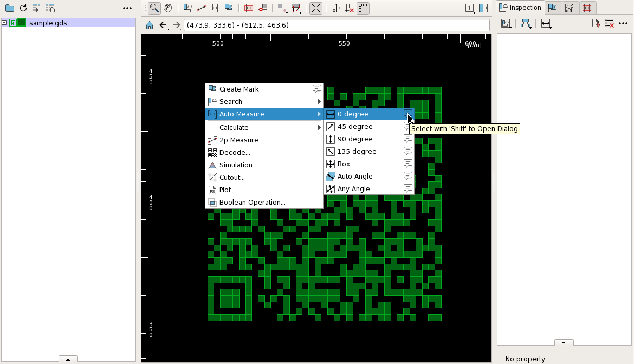Toggle the grid-off icon with red X

[350, 8]
